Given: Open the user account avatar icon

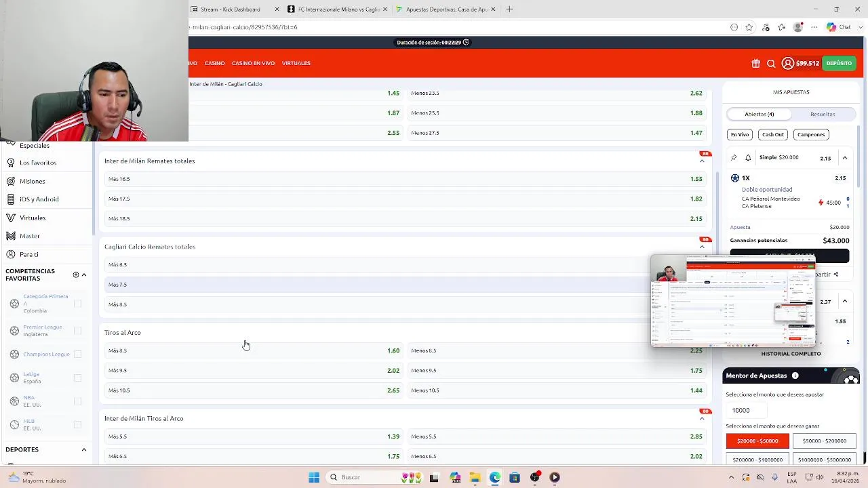Looking at the screenshot, I should click(x=787, y=63).
